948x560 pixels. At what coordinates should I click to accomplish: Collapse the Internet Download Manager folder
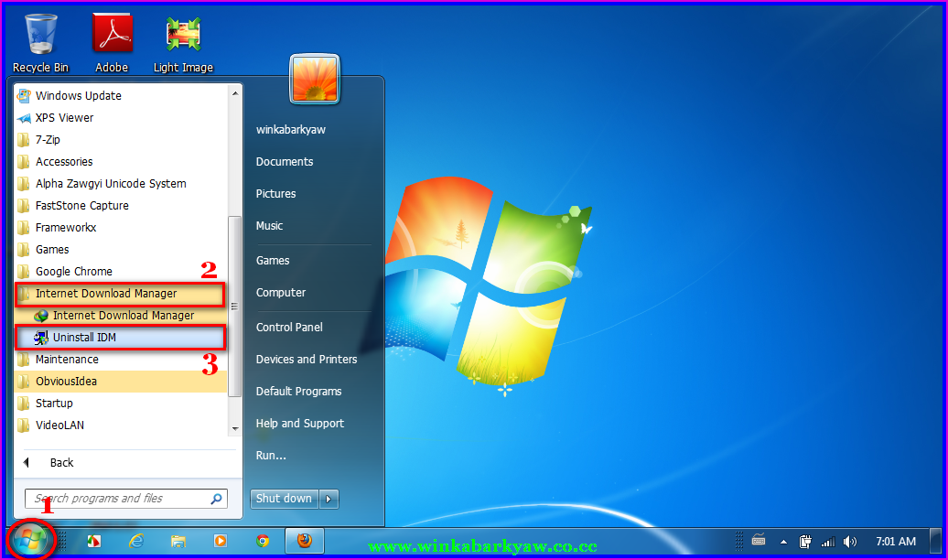coord(121,294)
